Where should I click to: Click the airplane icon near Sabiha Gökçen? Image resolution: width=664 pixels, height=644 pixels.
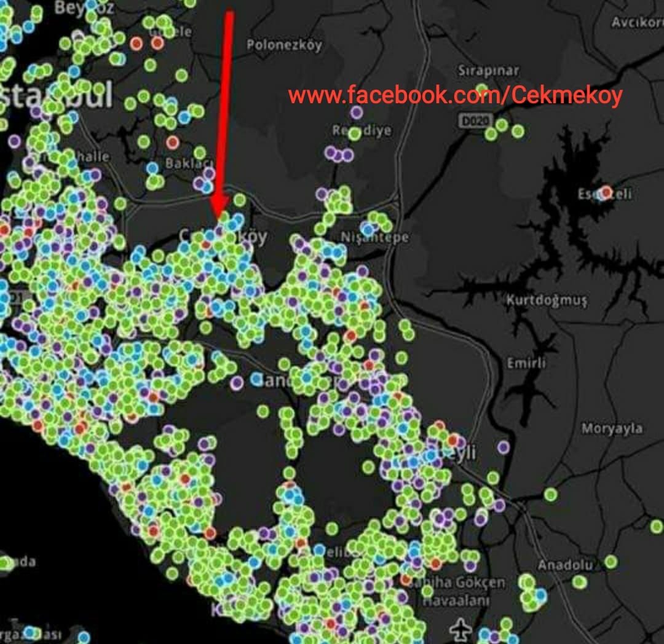coord(460,629)
